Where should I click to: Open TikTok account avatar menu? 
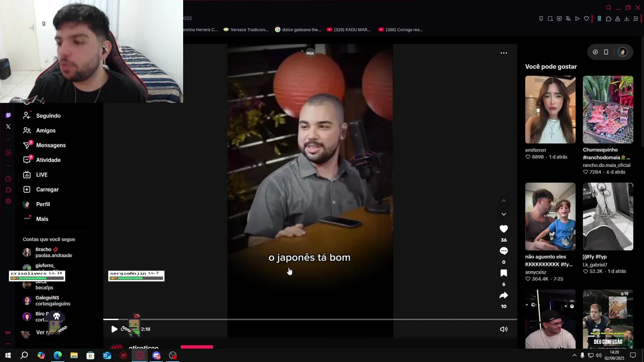coord(622,52)
